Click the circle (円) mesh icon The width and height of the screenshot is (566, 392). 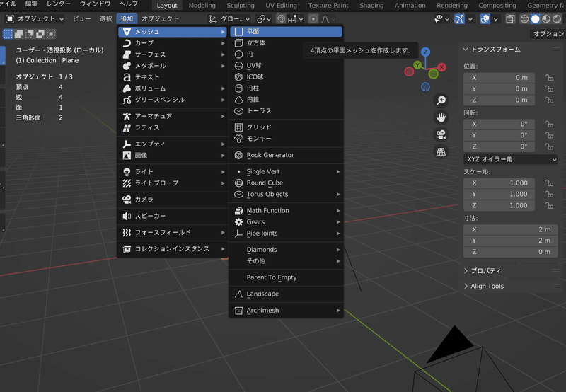[x=238, y=54]
